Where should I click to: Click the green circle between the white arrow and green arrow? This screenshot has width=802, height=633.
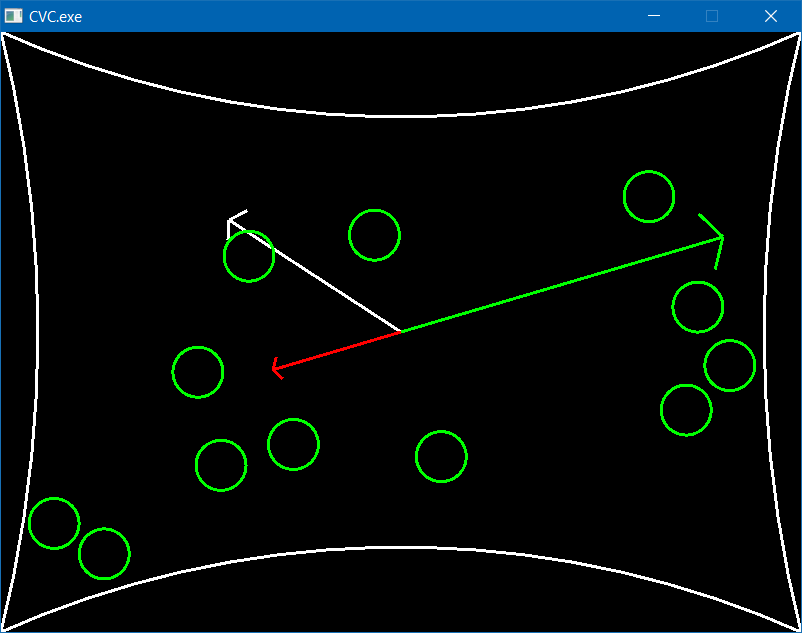[374, 235]
